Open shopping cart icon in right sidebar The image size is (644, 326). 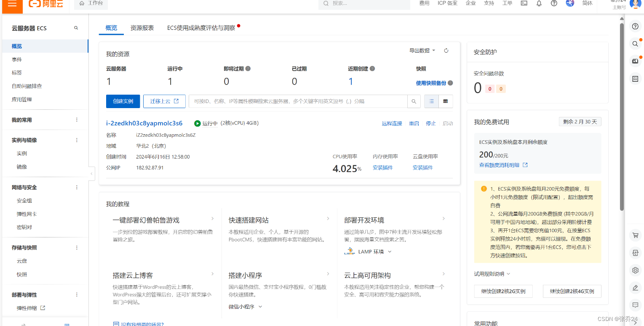pos(635,236)
